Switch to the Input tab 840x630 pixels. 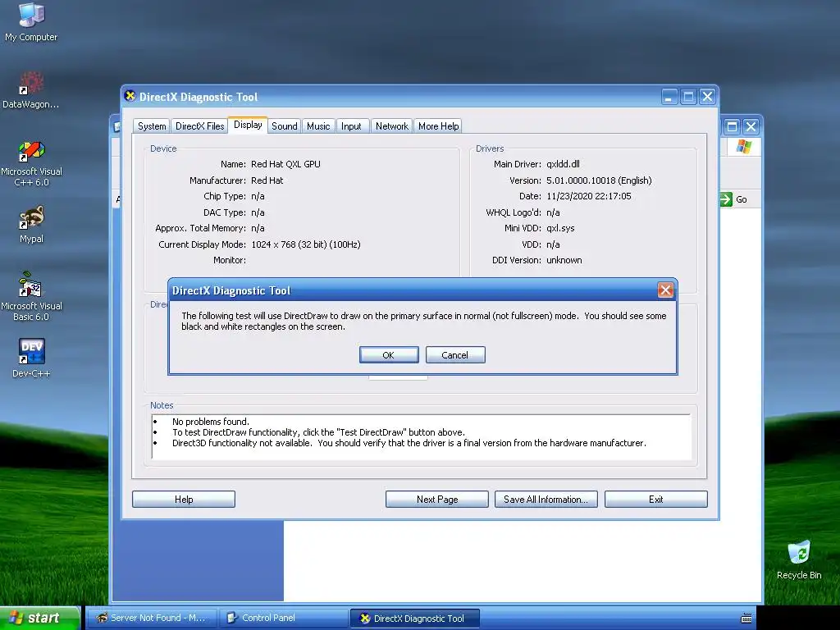[x=351, y=126]
